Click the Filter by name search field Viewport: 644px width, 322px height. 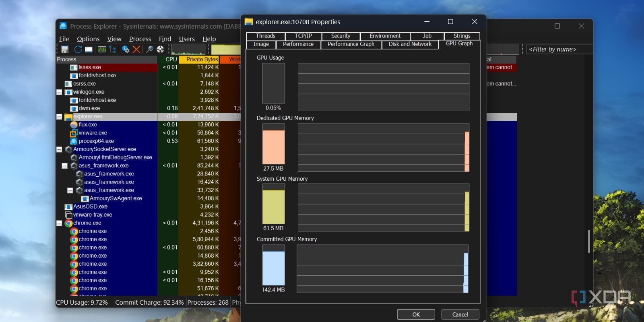[559, 49]
